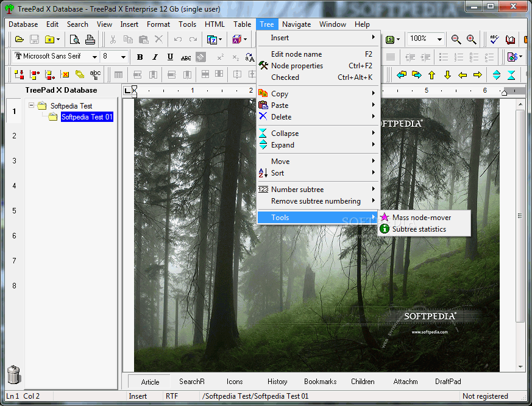Image resolution: width=532 pixels, height=406 pixels.
Task: Click the yellow up arrow icon
Action: tap(431, 75)
